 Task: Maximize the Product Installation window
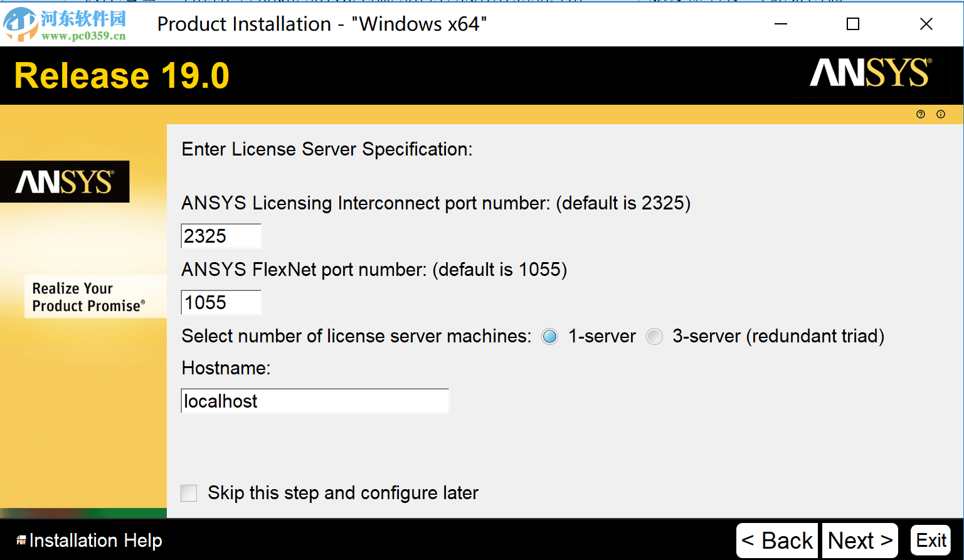pyautogui.click(x=853, y=24)
